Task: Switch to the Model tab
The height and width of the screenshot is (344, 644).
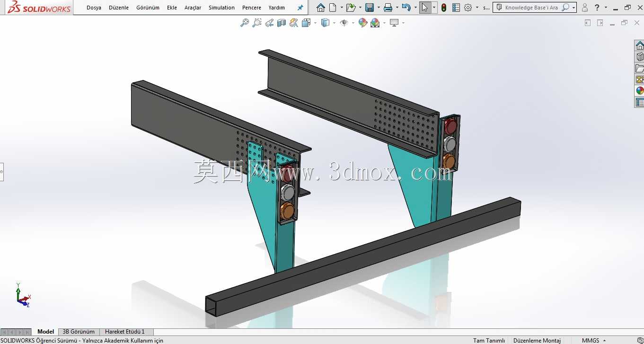Action: point(46,332)
